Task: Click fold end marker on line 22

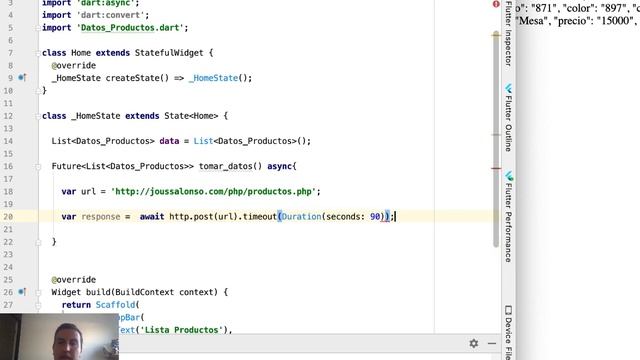Action: coord(38,242)
